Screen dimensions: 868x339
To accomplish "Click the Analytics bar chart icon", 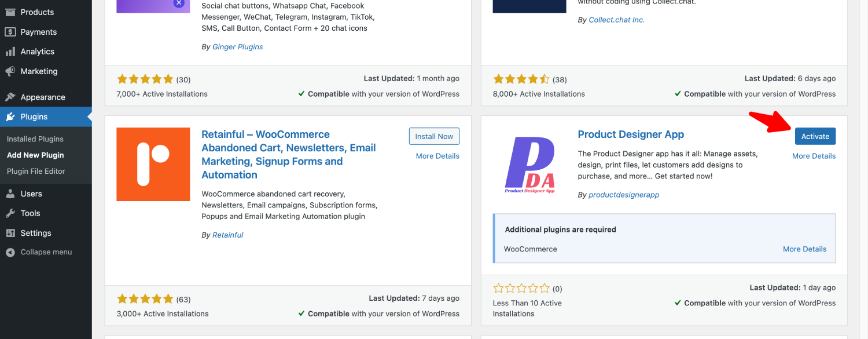I will pyautogui.click(x=10, y=52).
